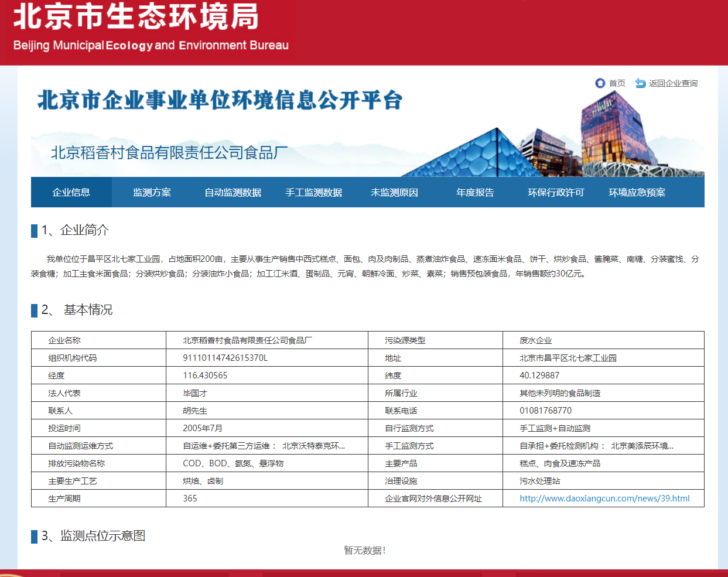This screenshot has width=728, height=577.
Task: Click the platform title 北京市企业事业单位环境信息公开平台
Action: pyautogui.click(x=220, y=100)
